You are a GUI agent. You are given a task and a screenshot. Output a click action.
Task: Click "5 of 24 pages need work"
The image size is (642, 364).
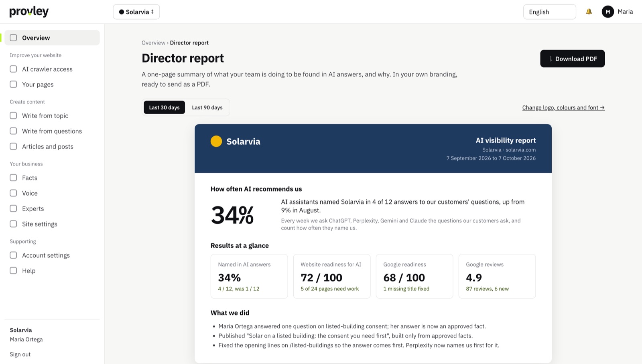pyautogui.click(x=330, y=289)
